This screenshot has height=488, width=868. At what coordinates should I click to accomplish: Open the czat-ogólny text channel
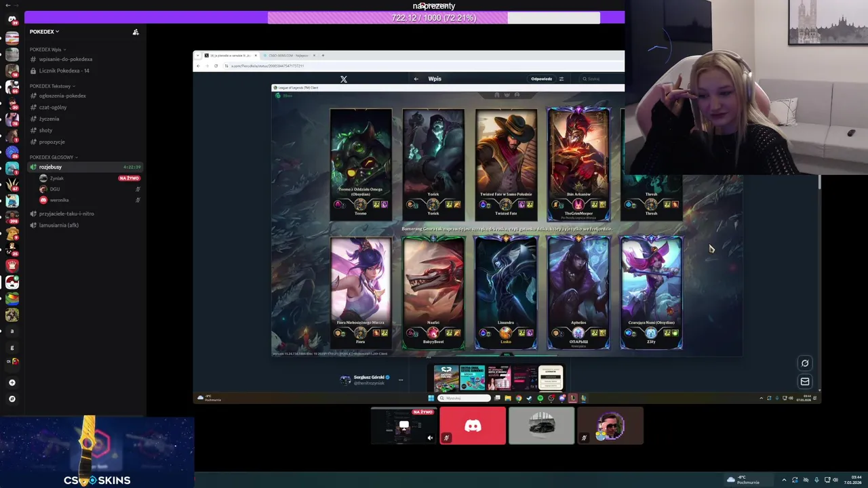[52, 108]
